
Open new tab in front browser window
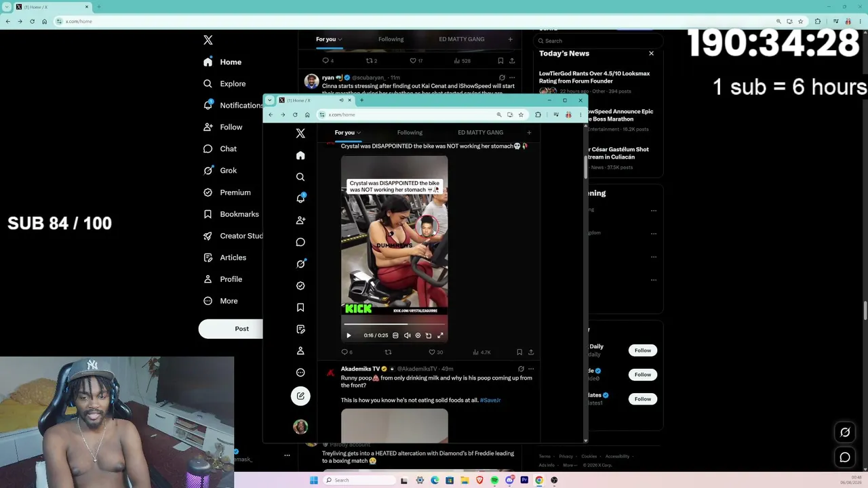[361, 100]
